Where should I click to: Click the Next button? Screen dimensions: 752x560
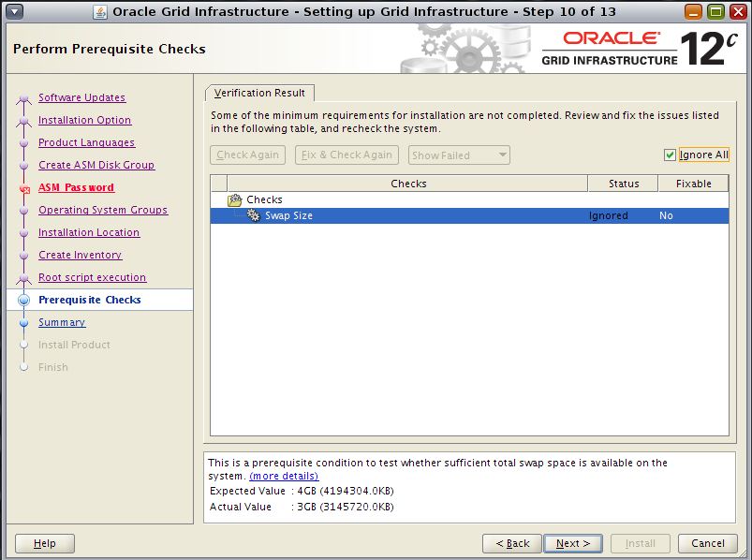click(x=572, y=543)
